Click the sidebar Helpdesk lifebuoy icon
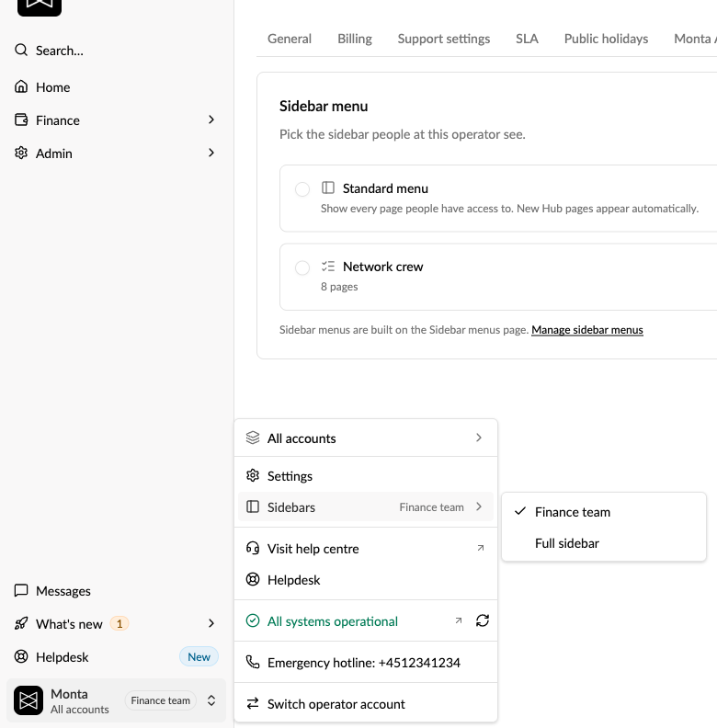The image size is (717, 728). pyautogui.click(x=21, y=656)
